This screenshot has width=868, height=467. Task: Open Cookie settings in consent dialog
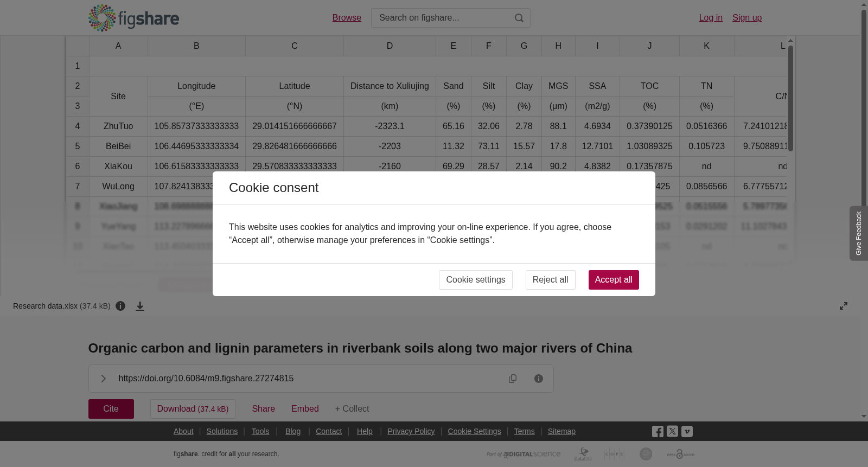(x=476, y=280)
